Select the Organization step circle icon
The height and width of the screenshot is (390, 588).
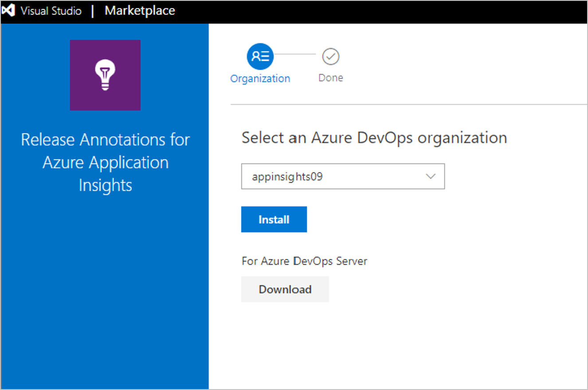tap(260, 56)
